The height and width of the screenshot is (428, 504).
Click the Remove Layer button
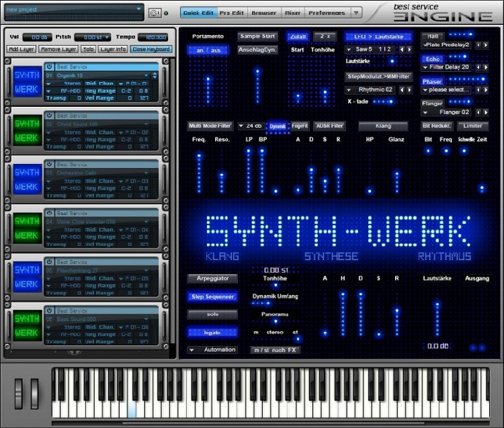click(58, 49)
